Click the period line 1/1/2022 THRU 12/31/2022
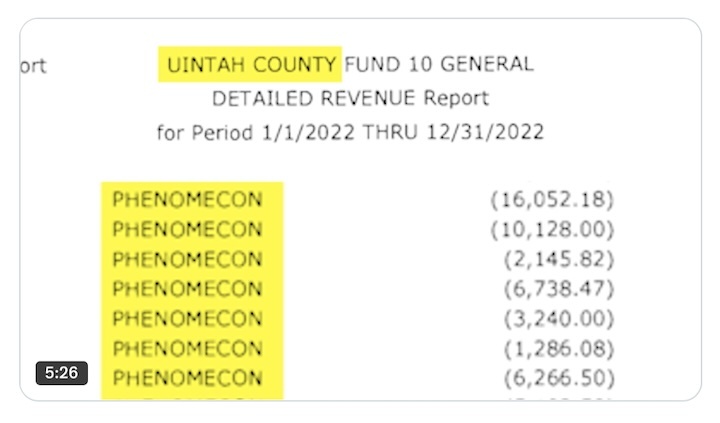This screenshot has height=423, width=720. (x=350, y=132)
